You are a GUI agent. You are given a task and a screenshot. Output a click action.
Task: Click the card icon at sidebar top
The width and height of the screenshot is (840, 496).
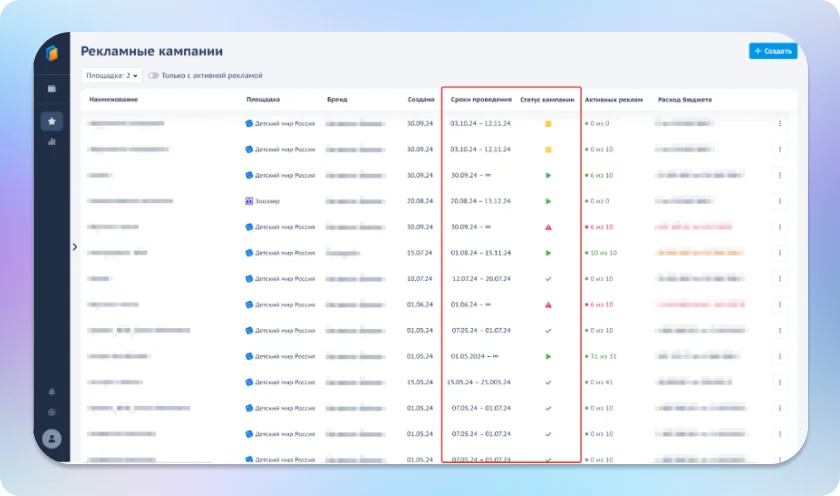pos(52,89)
